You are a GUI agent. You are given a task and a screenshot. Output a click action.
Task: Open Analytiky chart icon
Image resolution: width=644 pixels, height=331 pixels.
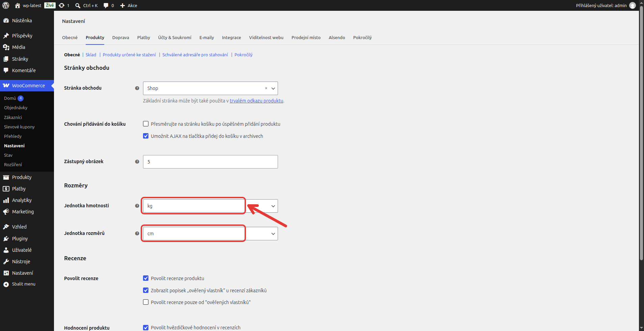6,200
